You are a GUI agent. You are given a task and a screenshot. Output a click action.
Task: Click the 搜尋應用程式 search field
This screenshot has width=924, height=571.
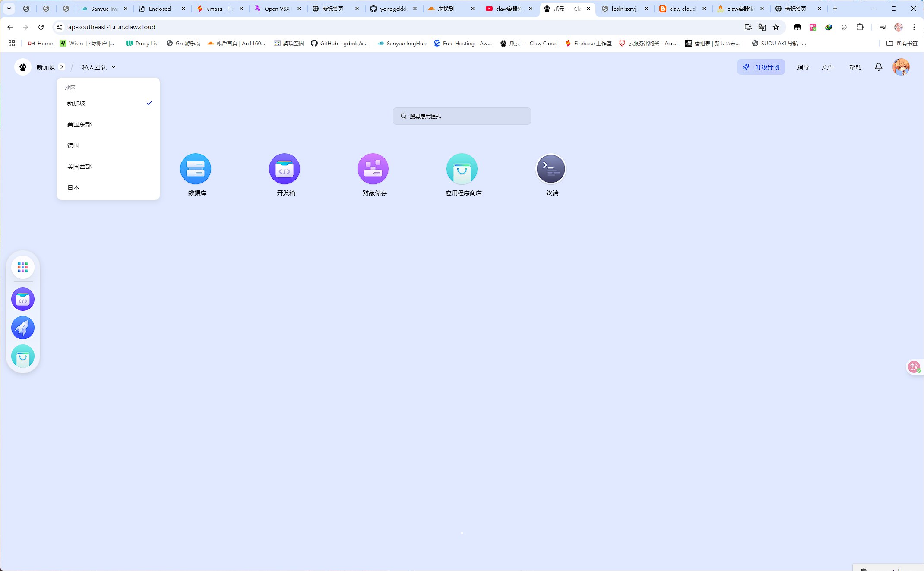click(462, 116)
